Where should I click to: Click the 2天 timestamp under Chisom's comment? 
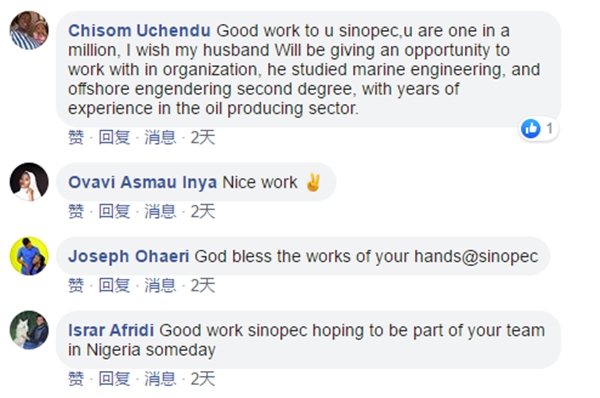click(203, 137)
